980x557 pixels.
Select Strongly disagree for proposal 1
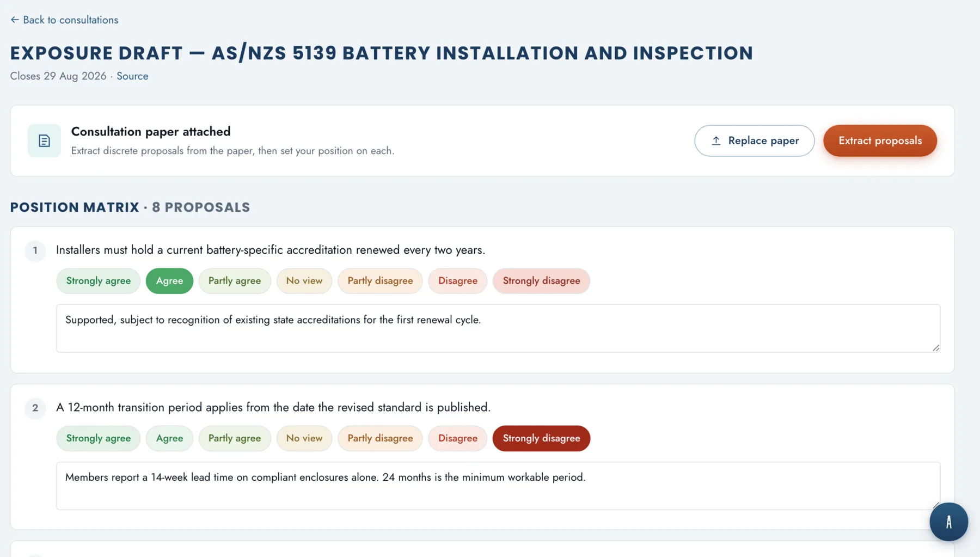coord(541,281)
